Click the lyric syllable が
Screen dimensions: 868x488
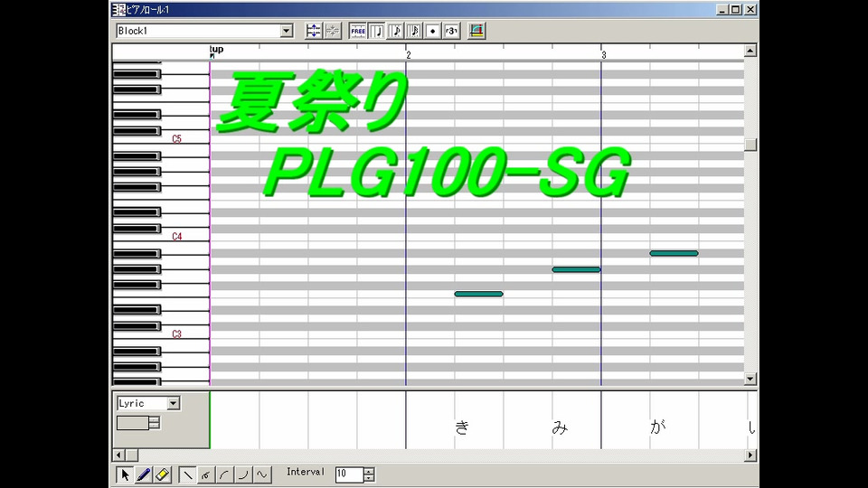pos(657,427)
